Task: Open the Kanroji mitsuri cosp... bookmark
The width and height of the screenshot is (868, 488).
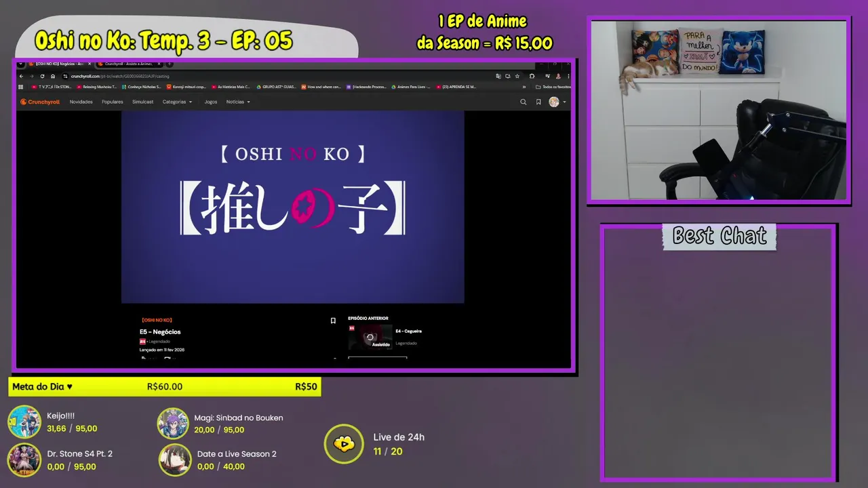Action: coord(186,87)
